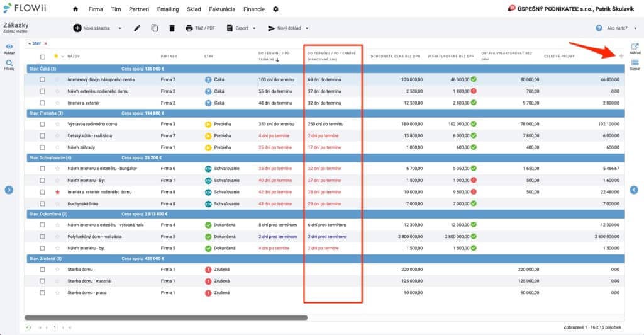Image resolution: width=644 pixels, height=335 pixels.
Task: Click the Nový doklad button
Action: click(284, 28)
